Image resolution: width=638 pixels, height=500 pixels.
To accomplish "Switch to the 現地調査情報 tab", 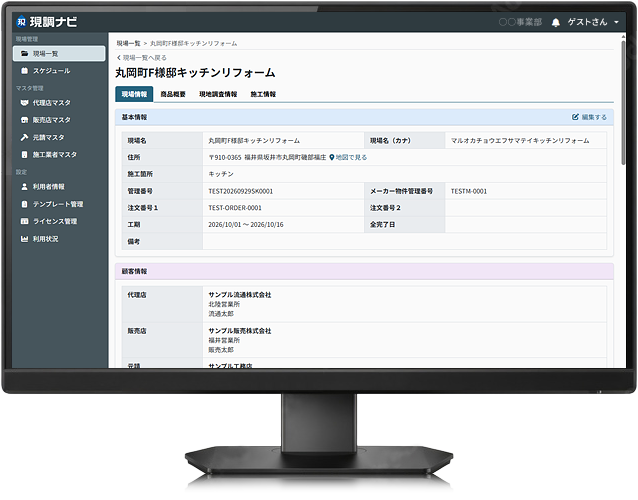I will coord(218,94).
